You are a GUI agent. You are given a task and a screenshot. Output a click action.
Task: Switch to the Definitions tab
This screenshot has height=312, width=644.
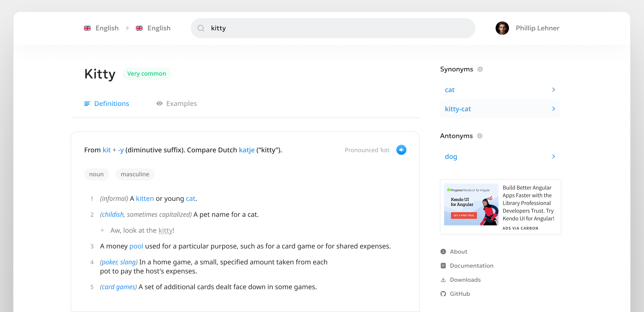107,103
